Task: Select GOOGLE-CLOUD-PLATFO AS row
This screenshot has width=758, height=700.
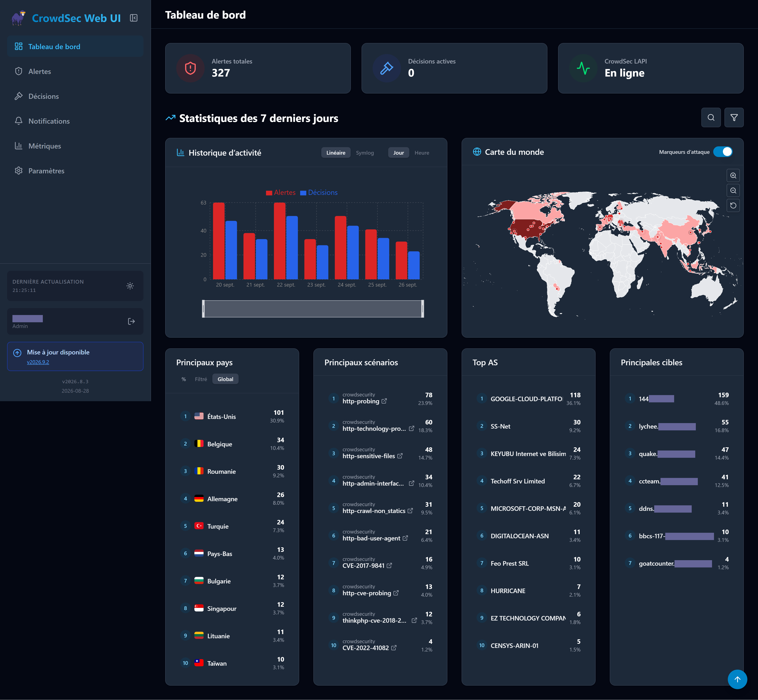Action: pos(528,398)
